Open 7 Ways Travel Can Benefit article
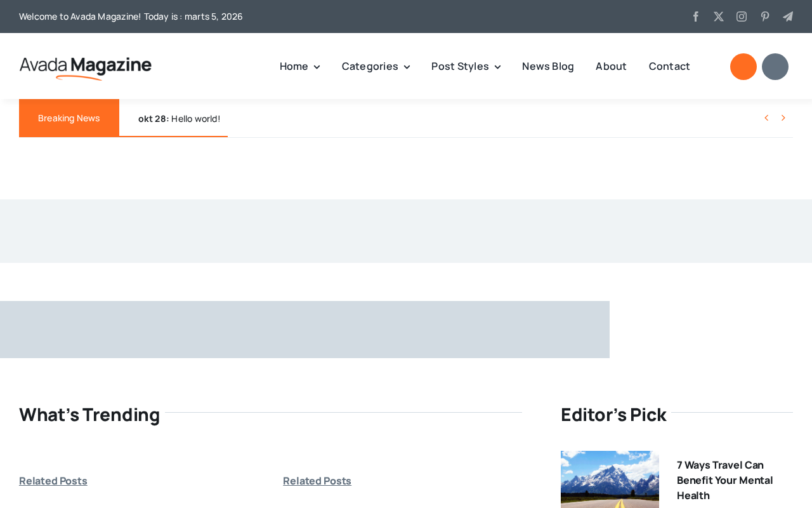812x508 pixels. (x=724, y=480)
